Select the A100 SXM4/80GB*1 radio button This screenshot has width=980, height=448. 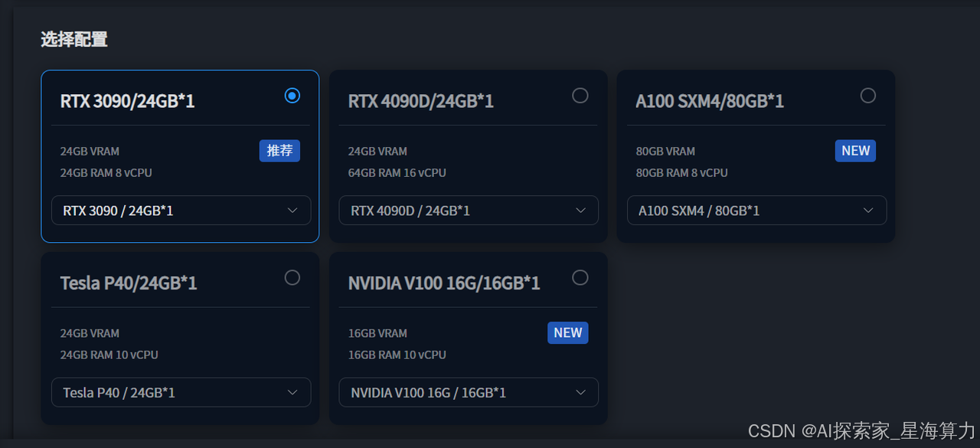867,96
